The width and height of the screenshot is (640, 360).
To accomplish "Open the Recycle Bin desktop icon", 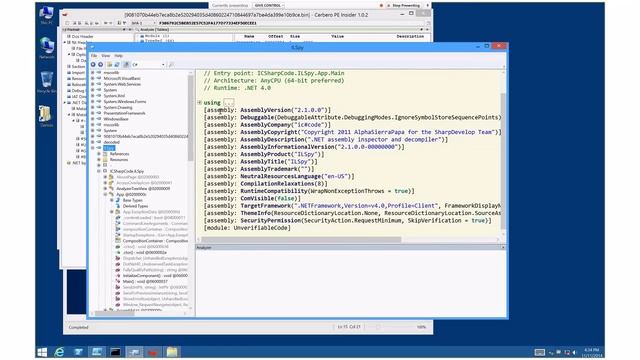I will pyautogui.click(x=47, y=82).
